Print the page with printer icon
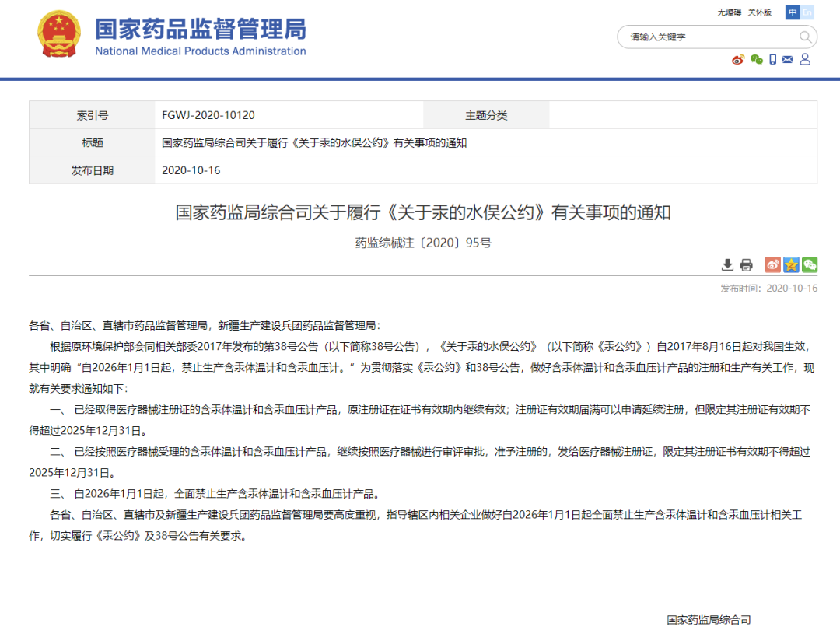 coord(747,265)
